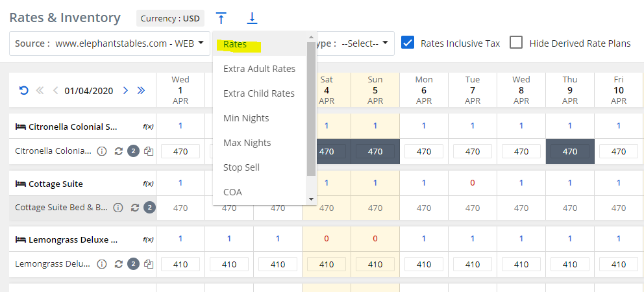Click the dropdown list's vertical scrollbar
Screen dimensions: 644x292
(x=311, y=110)
